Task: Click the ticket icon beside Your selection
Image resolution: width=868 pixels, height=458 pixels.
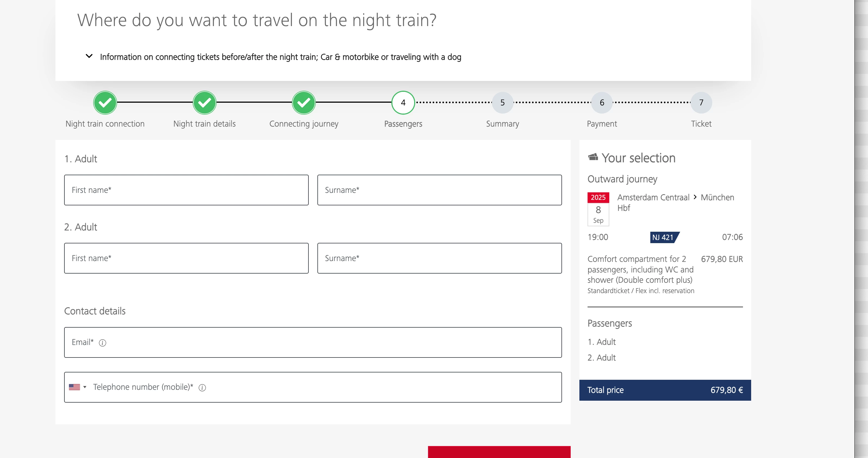Action: tap(593, 157)
